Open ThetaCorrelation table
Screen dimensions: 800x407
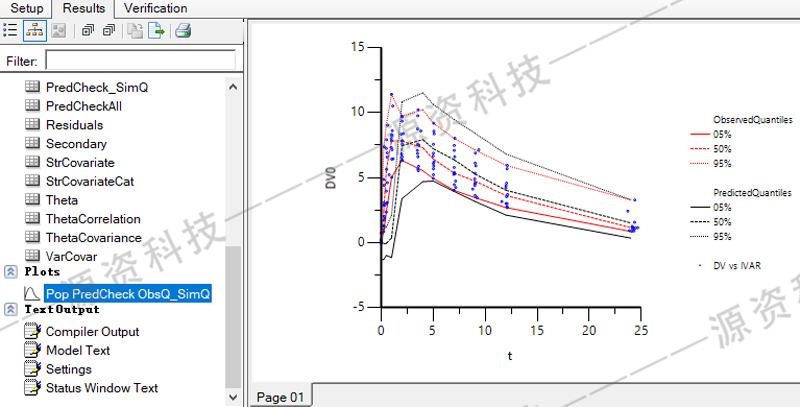coord(93,219)
